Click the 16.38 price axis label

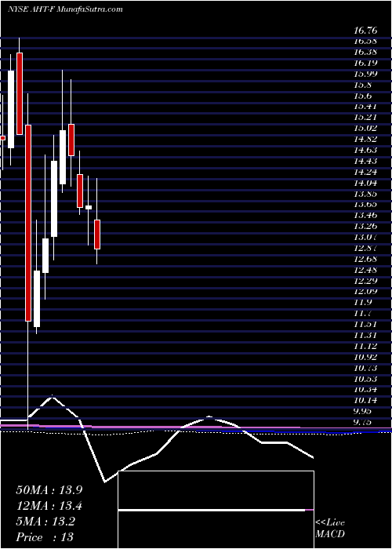365,52
